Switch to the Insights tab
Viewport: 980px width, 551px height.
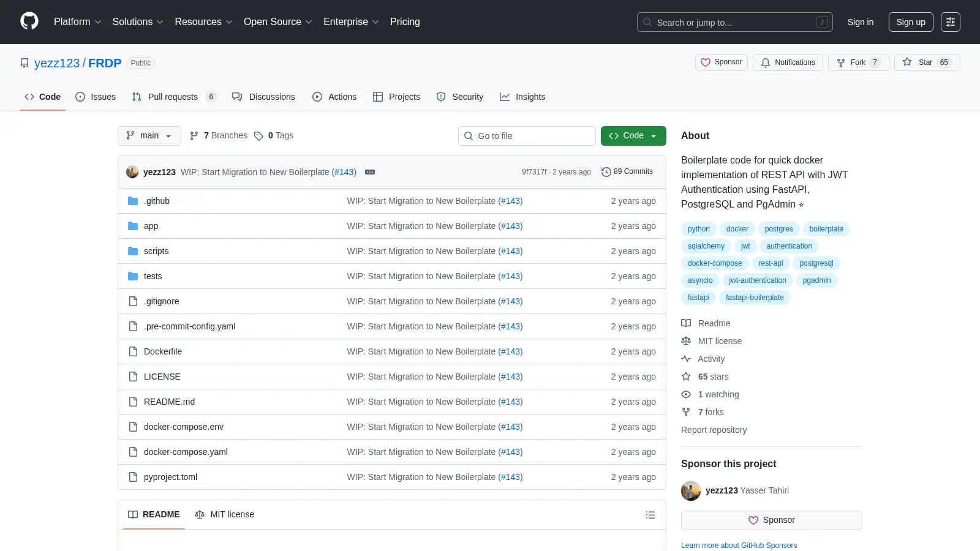(x=522, y=97)
